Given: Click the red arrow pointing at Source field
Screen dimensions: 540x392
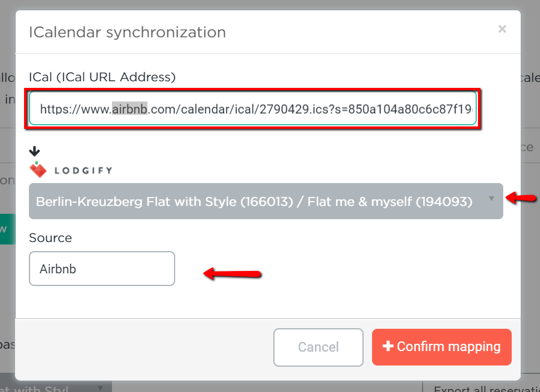Looking at the screenshot, I should [x=232, y=274].
